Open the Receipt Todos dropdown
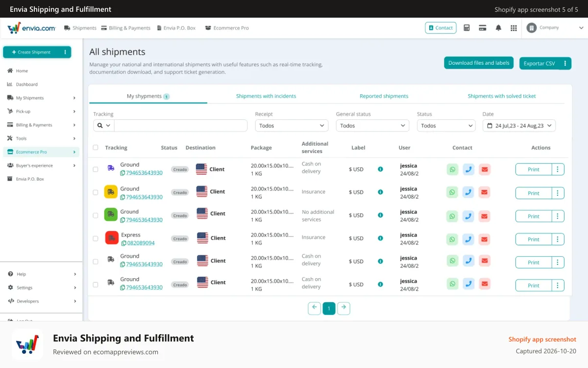Screen dimensions: 588x368 (x=292, y=126)
